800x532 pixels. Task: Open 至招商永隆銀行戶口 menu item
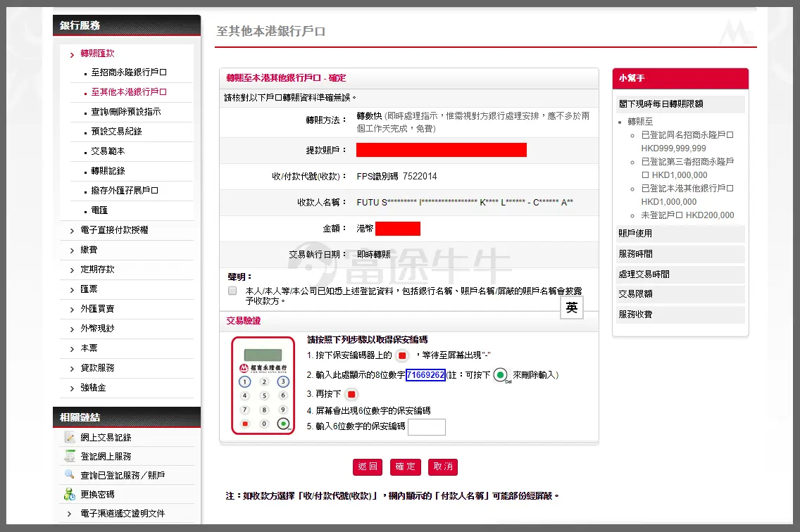pyautogui.click(x=129, y=72)
